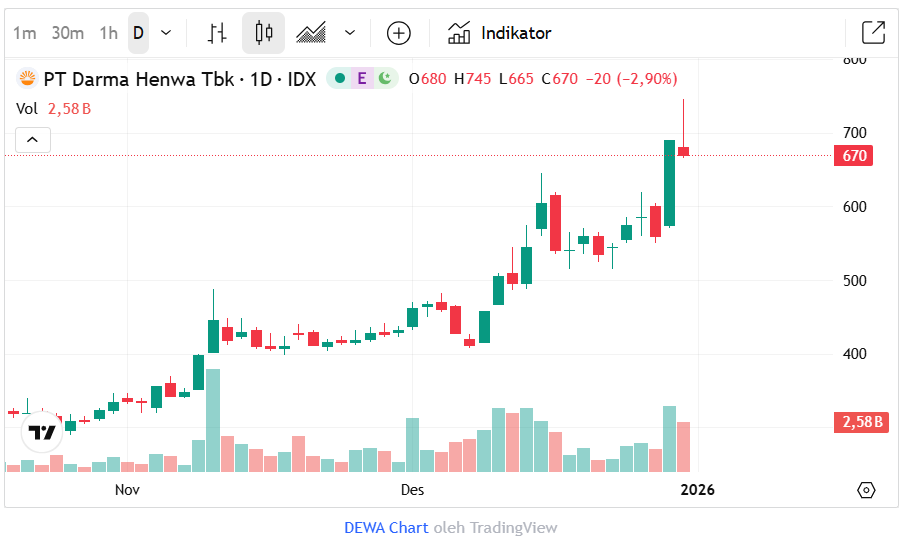
Task: Switch to bar chart style
Action: click(x=217, y=33)
